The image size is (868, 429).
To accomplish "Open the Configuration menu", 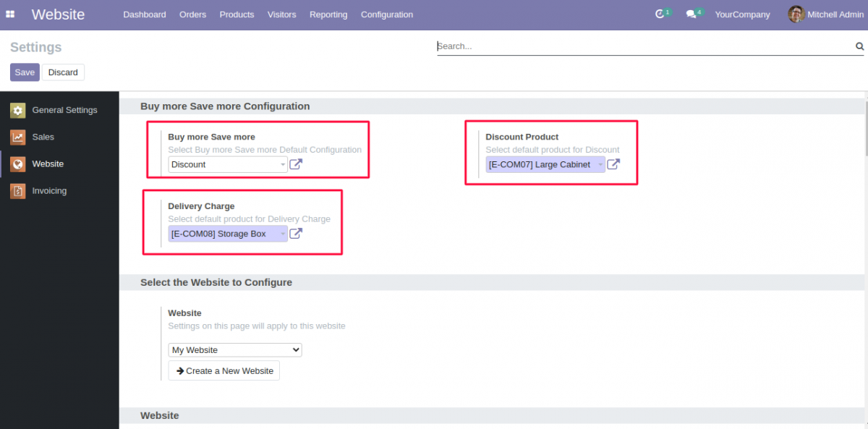I will tap(386, 14).
